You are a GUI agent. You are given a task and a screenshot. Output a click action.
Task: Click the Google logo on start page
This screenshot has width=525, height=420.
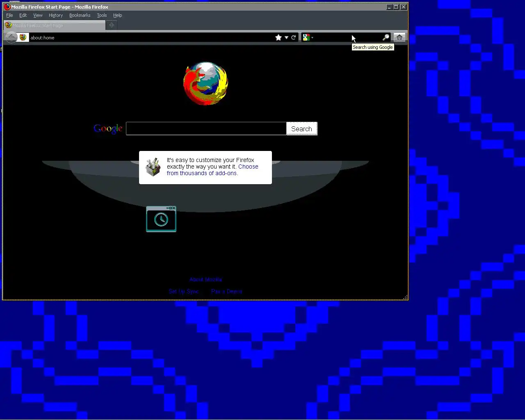pyautogui.click(x=108, y=128)
